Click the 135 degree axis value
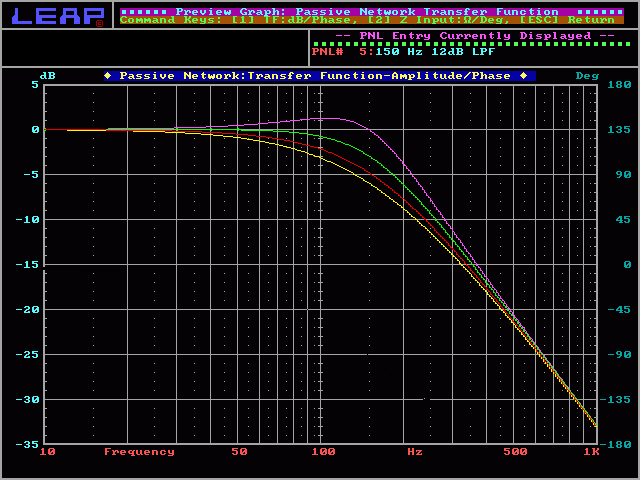The height and width of the screenshot is (480, 640). click(619, 130)
